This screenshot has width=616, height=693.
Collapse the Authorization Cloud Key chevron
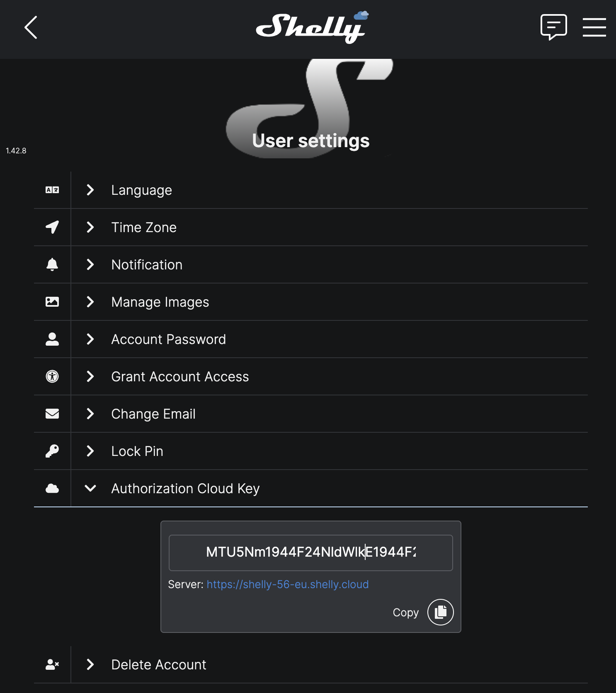[x=90, y=489]
